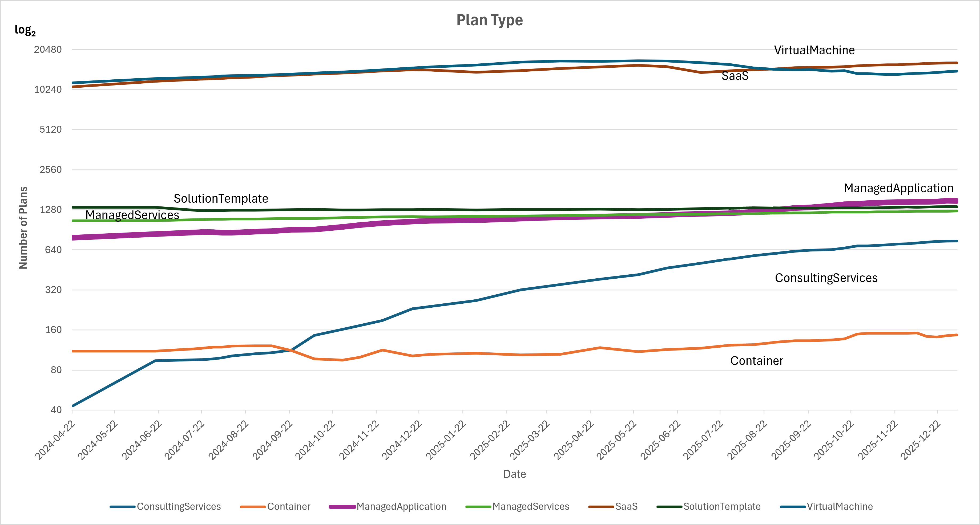
Task: Click the SolutionTemplate legend entry text
Action: pyautogui.click(x=722, y=506)
